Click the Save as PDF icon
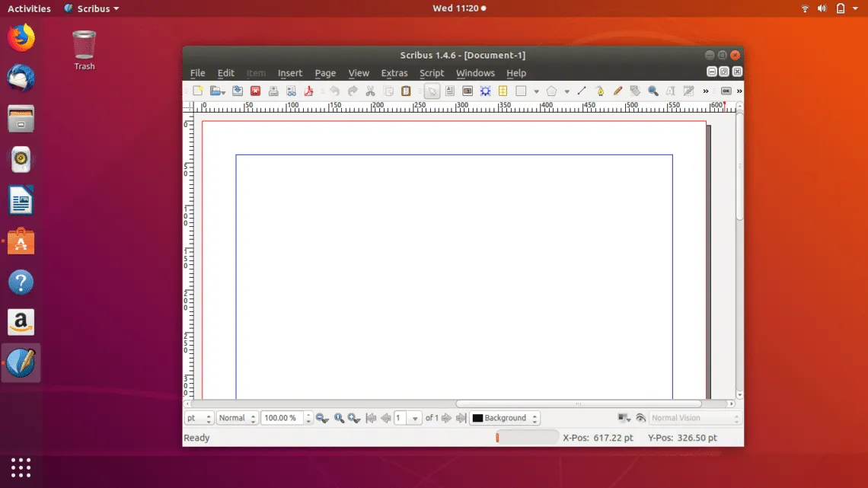This screenshot has height=488, width=868. pyautogui.click(x=309, y=91)
